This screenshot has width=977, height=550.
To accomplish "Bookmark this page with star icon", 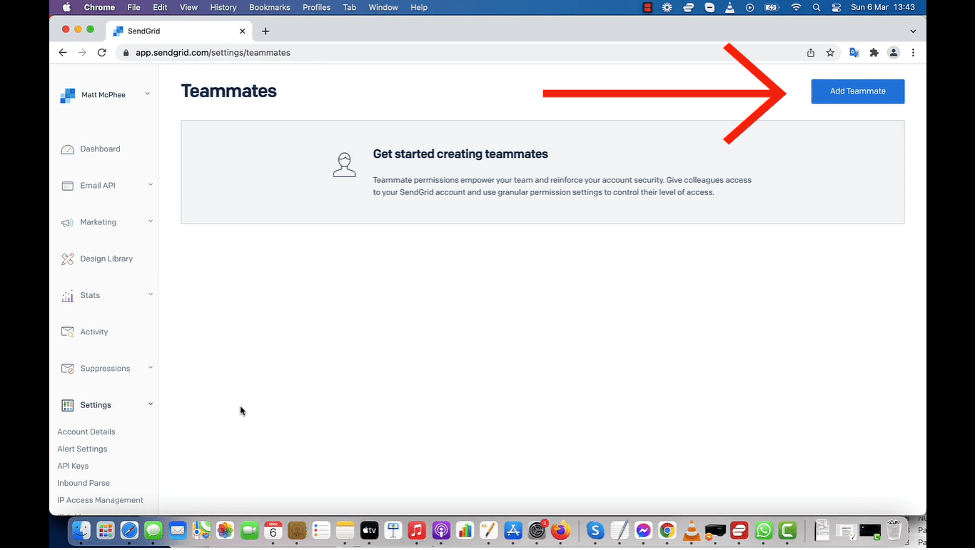I will point(832,53).
